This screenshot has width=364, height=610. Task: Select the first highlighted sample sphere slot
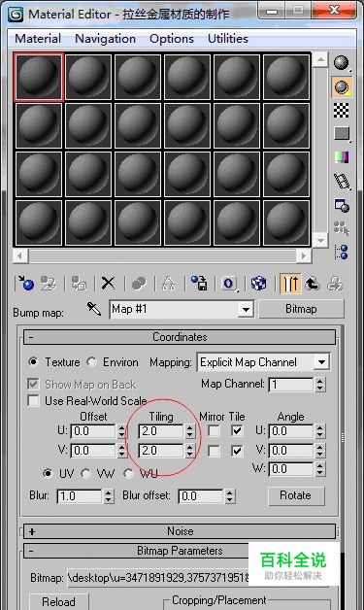(39, 77)
